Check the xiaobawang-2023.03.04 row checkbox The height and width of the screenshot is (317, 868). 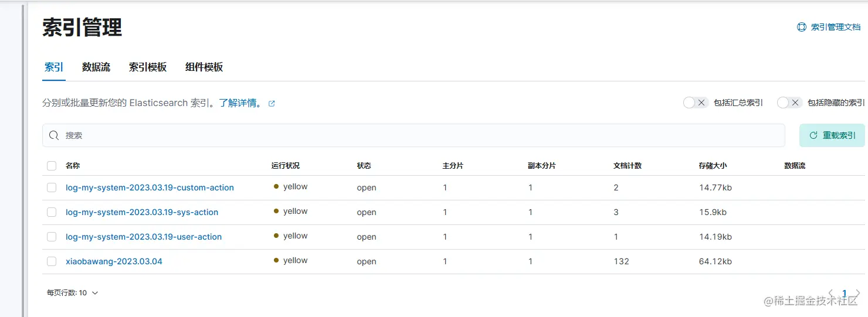pos(52,261)
